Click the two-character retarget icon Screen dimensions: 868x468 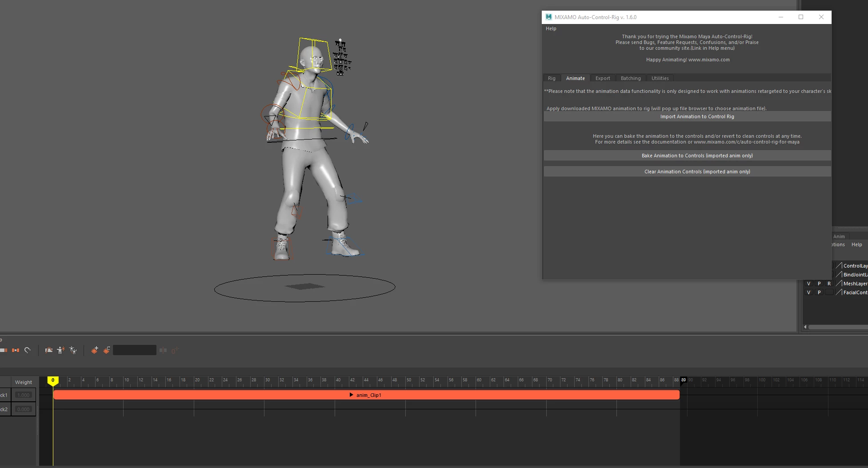(73, 350)
